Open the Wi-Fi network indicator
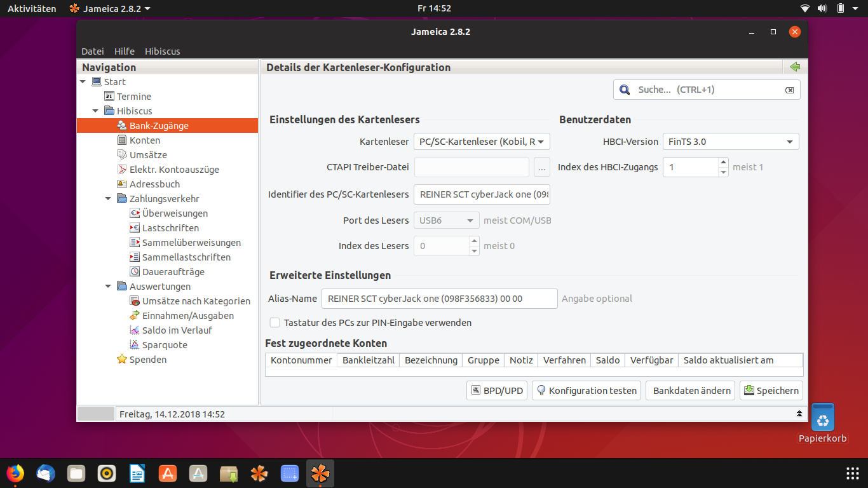The height and width of the screenshot is (488, 868). pos(805,9)
